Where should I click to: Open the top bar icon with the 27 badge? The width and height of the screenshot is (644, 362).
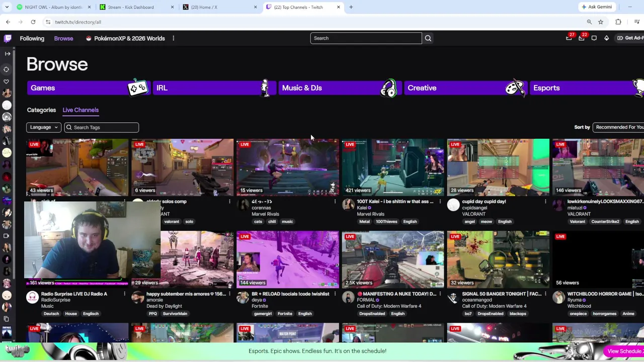(569, 38)
